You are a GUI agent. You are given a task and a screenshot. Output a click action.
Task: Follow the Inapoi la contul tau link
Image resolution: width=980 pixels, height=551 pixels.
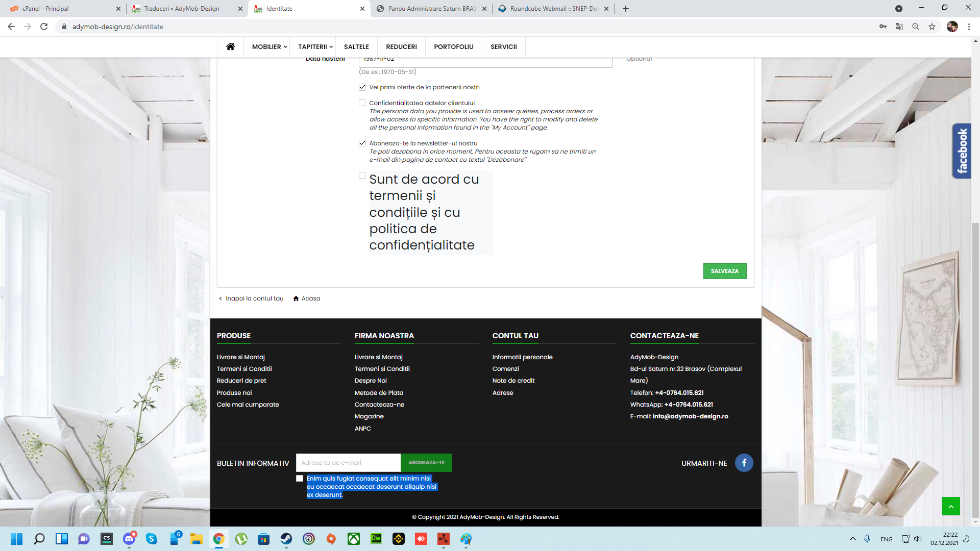tap(254, 298)
